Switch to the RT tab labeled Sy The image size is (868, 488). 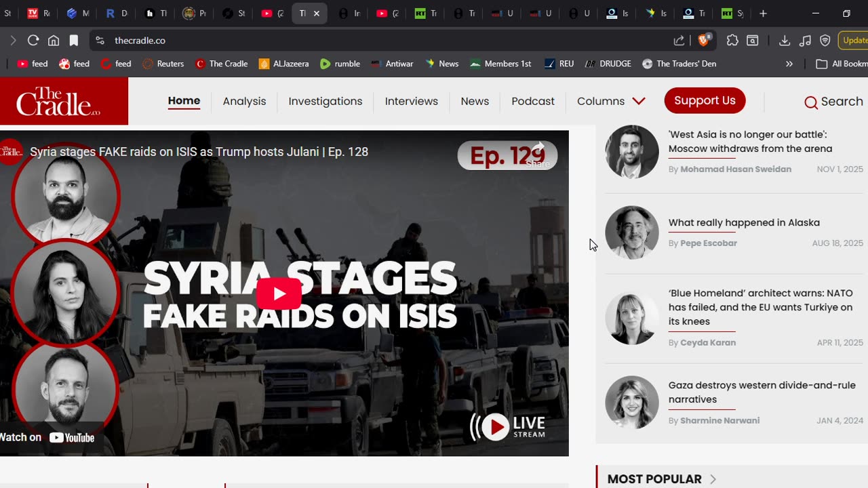[x=732, y=14]
